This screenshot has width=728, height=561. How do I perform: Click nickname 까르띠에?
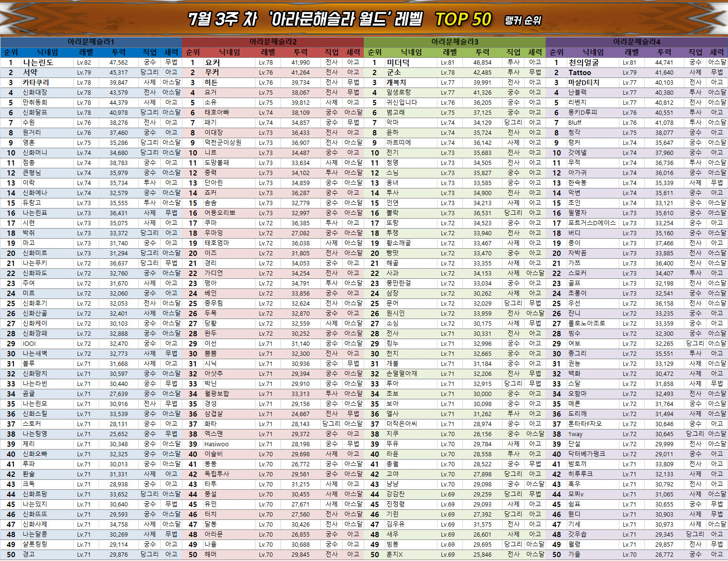point(399,143)
